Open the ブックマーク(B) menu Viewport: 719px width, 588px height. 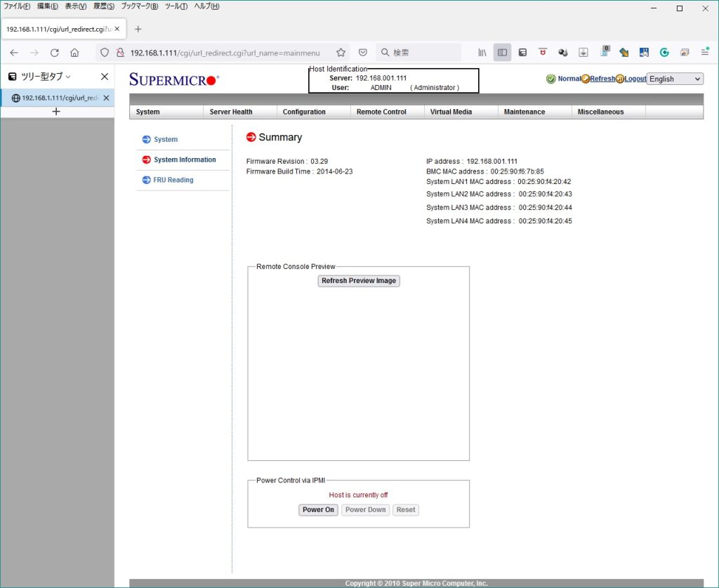(140, 6)
